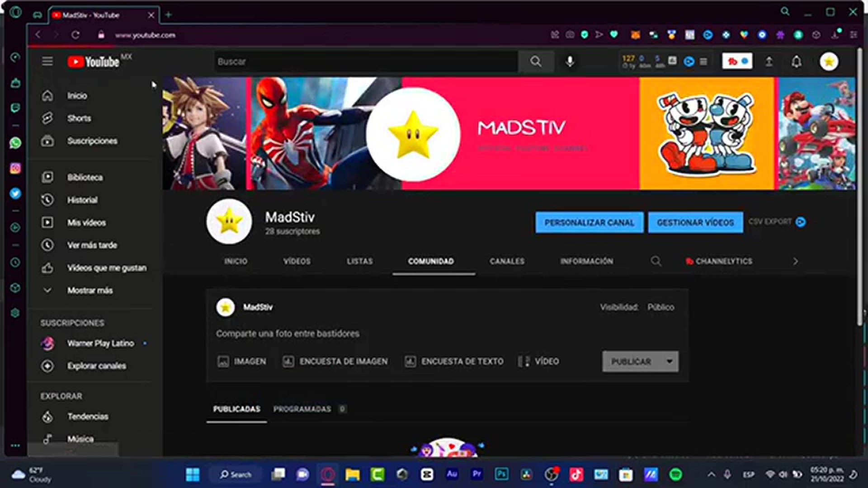Image resolution: width=868 pixels, height=488 pixels.
Task: Switch to LISTAS channel tab
Action: click(360, 261)
